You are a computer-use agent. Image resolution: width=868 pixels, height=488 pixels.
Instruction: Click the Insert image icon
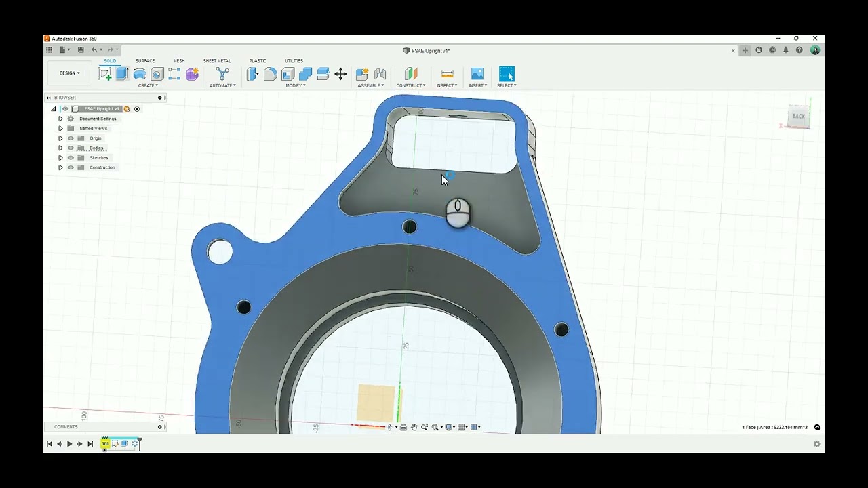tap(477, 74)
